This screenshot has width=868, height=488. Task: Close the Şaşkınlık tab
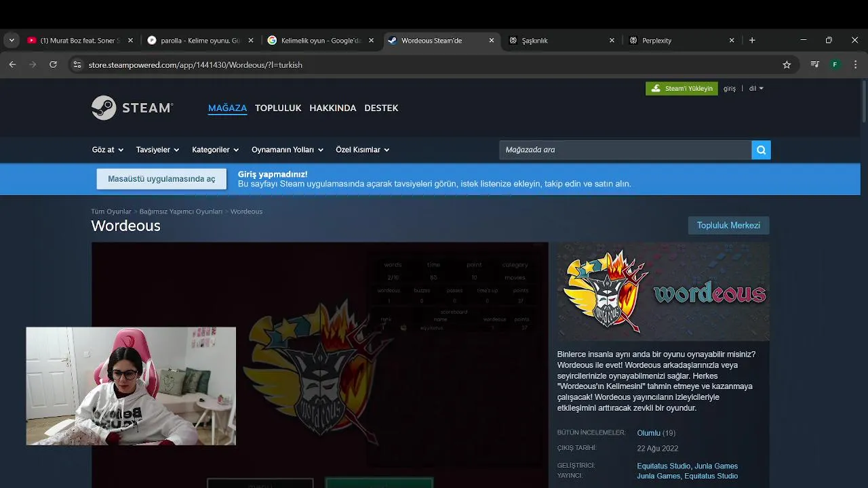coord(612,41)
